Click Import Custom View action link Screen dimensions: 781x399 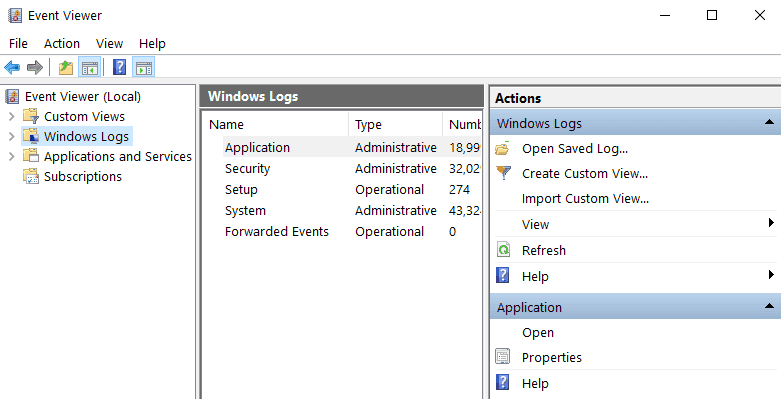pyautogui.click(x=585, y=199)
